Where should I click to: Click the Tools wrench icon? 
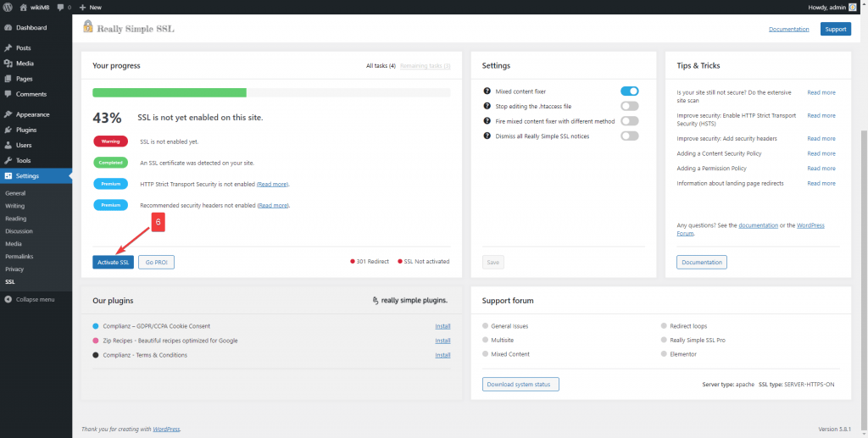[x=8, y=160]
